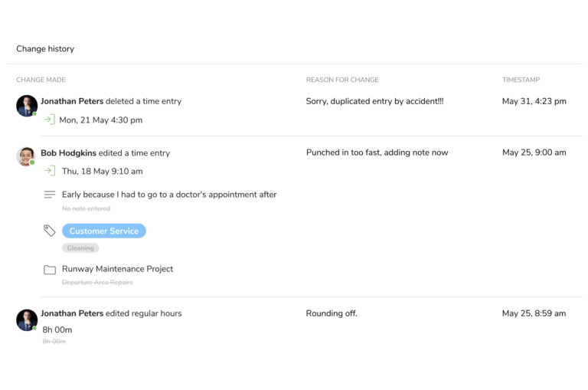
Task: Click the TIMESTAMP column header
Action: tap(521, 80)
